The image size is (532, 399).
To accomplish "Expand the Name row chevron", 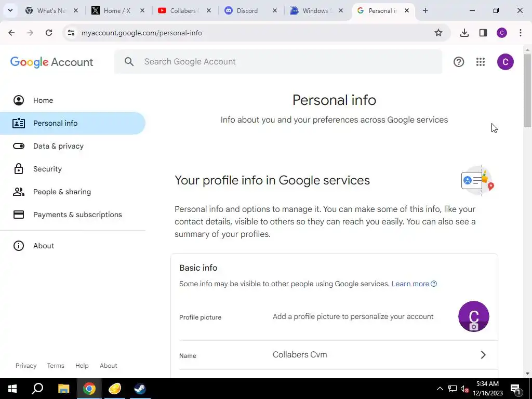I will pos(483,355).
